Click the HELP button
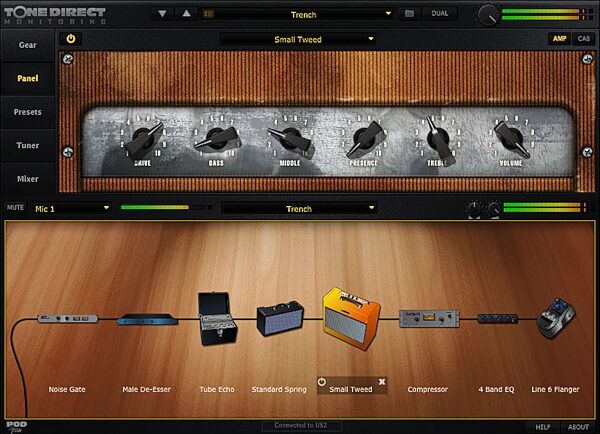600x434 pixels. click(x=543, y=427)
